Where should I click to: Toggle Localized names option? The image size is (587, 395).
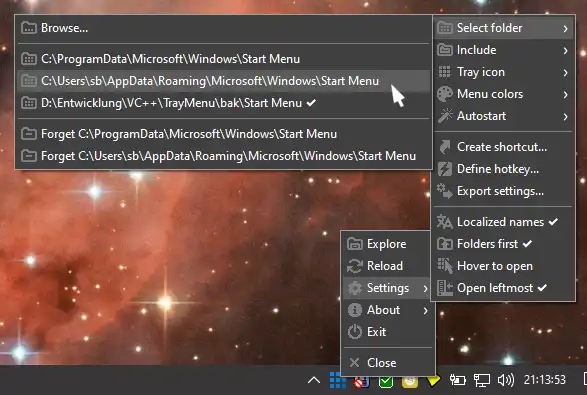503,222
